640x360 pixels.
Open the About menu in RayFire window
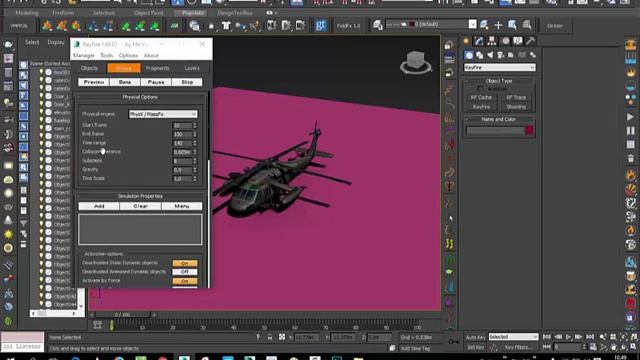[151, 56]
